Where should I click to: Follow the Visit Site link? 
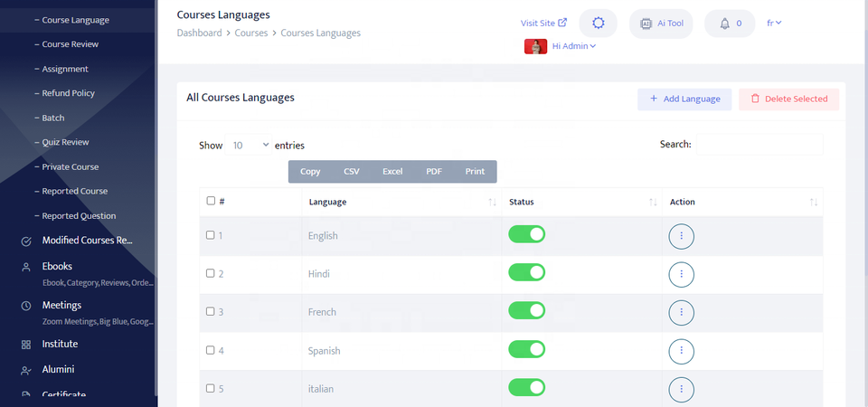point(543,24)
